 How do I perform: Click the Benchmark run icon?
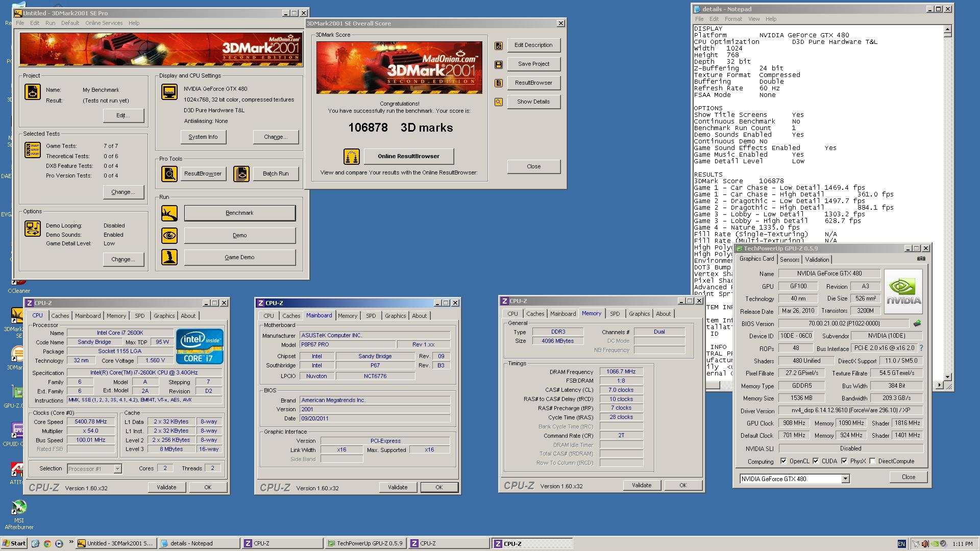point(169,213)
